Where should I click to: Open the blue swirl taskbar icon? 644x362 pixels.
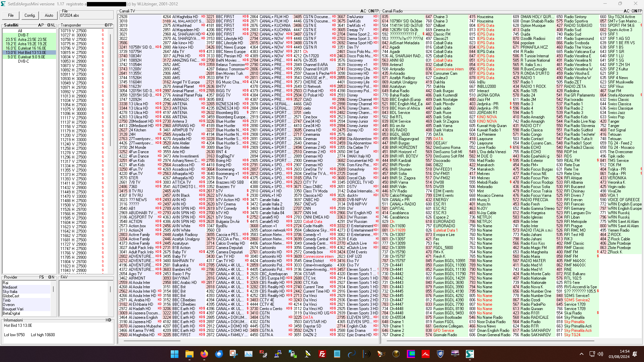point(352,354)
